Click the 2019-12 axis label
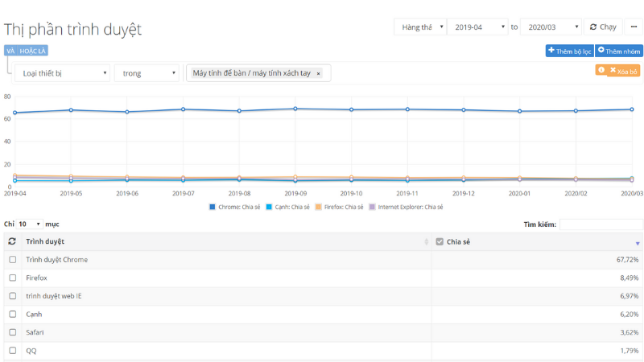This screenshot has height=362, width=644. (x=464, y=193)
